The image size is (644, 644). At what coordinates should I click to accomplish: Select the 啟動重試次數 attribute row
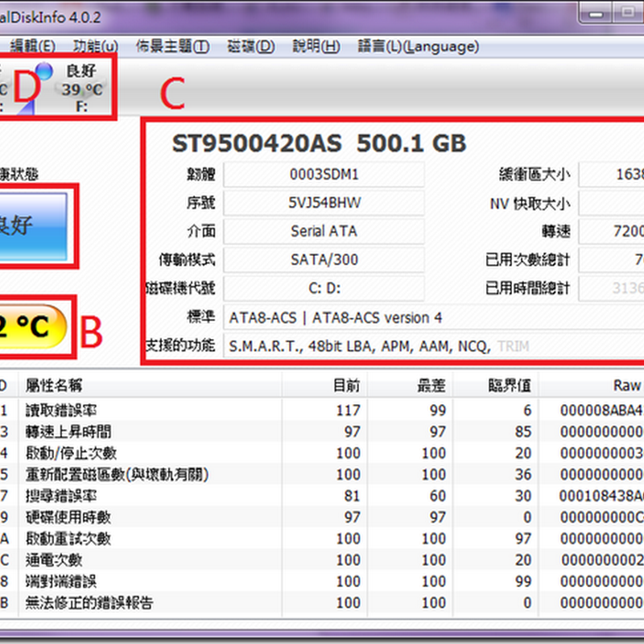click(322, 539)
